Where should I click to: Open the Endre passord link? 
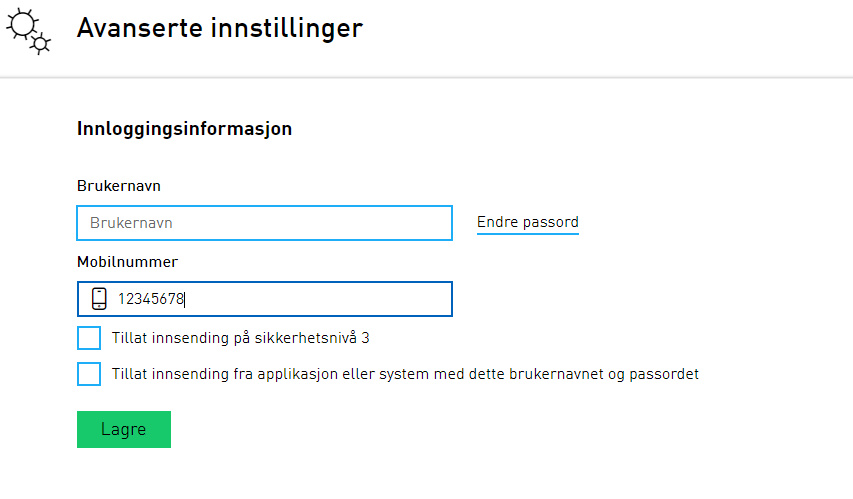coord(527,222)
